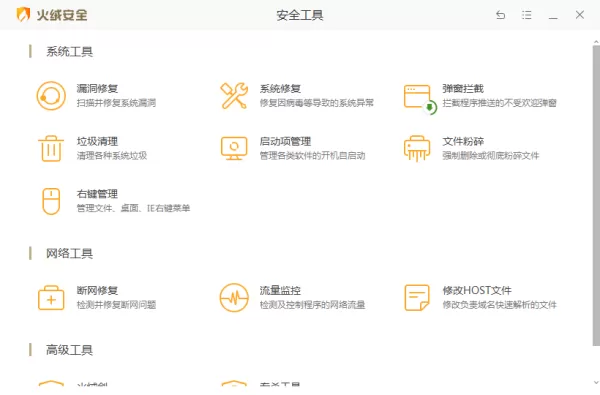Open the list menu icon in title bar

click(x=527, y=15)
